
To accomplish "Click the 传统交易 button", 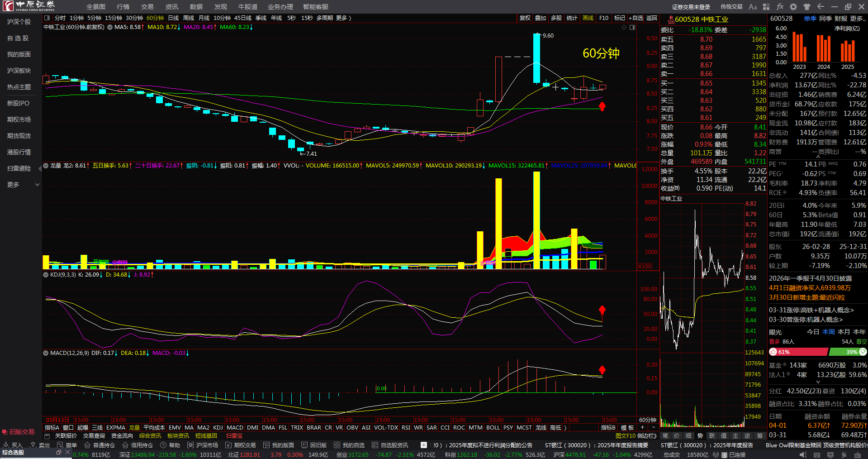I will point(731,7).
